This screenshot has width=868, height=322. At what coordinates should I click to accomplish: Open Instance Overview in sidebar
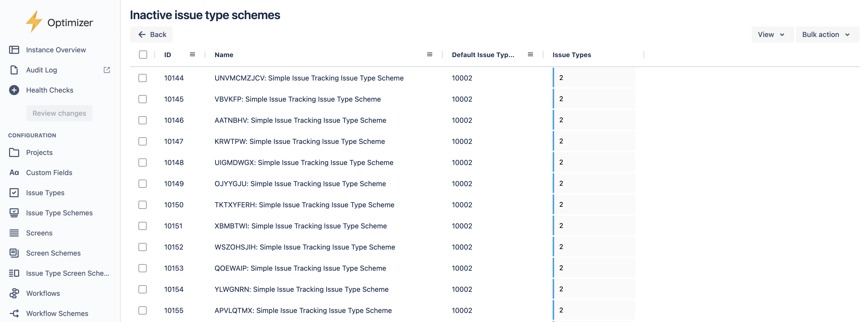click(56, 50)
